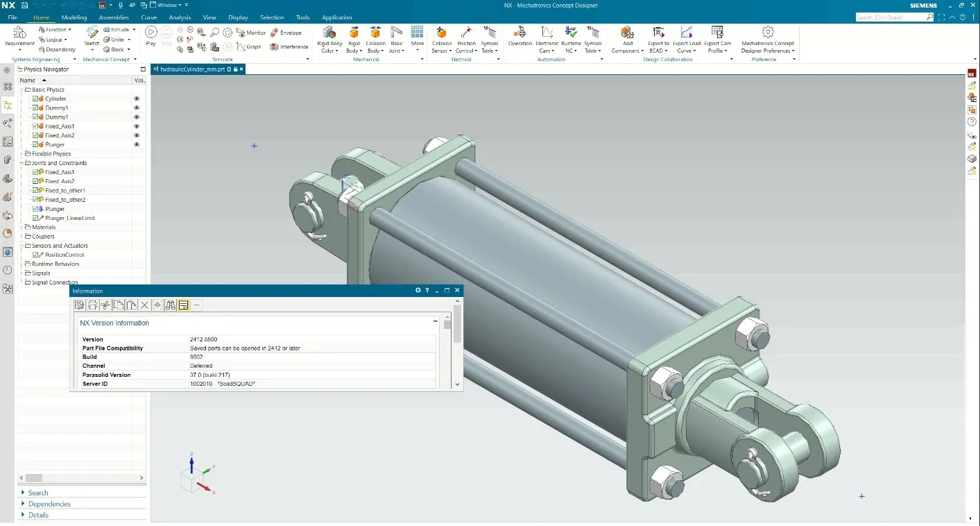Hide Cylinder using its eye icon
This screenshot has height=526, width=980.
point(137,99)
